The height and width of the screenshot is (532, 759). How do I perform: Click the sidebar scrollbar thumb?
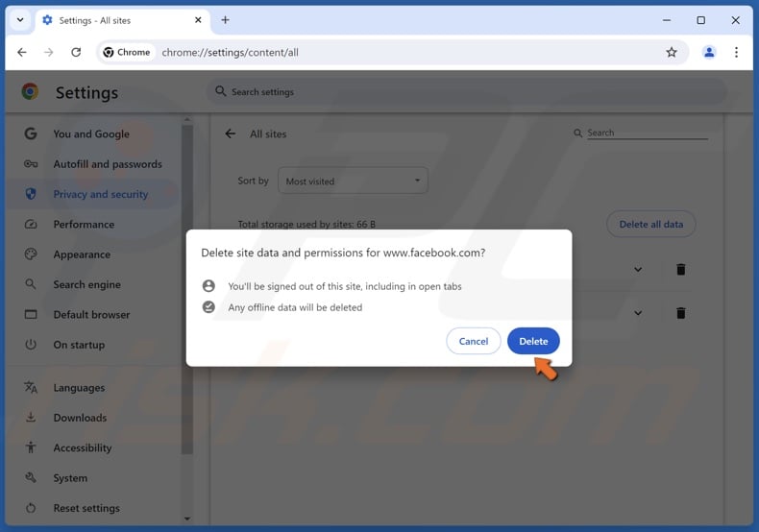tap(186, 290)
